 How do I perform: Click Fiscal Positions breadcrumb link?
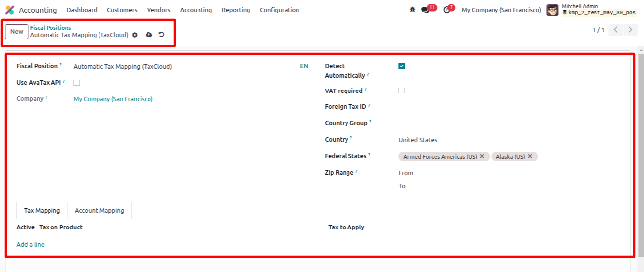50,28
